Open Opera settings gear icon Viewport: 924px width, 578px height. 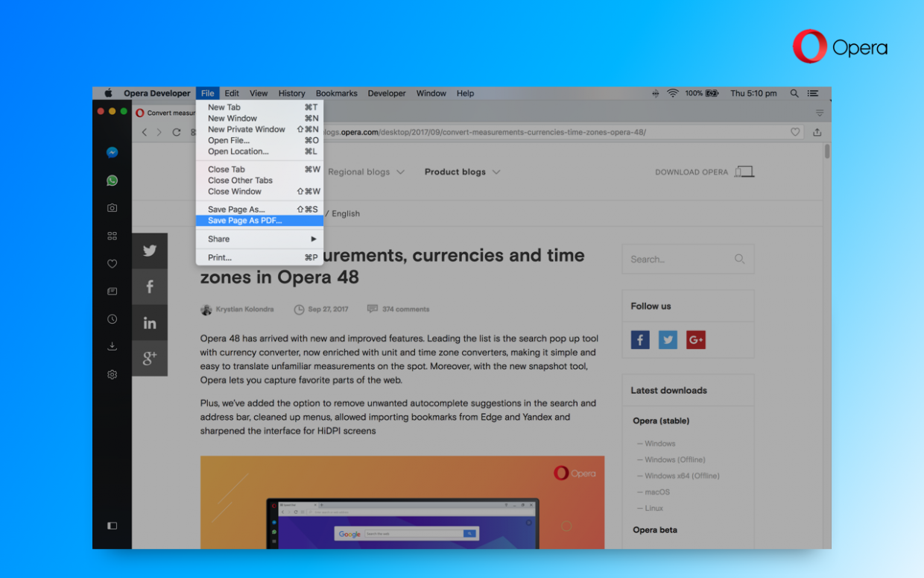(112, 374)
